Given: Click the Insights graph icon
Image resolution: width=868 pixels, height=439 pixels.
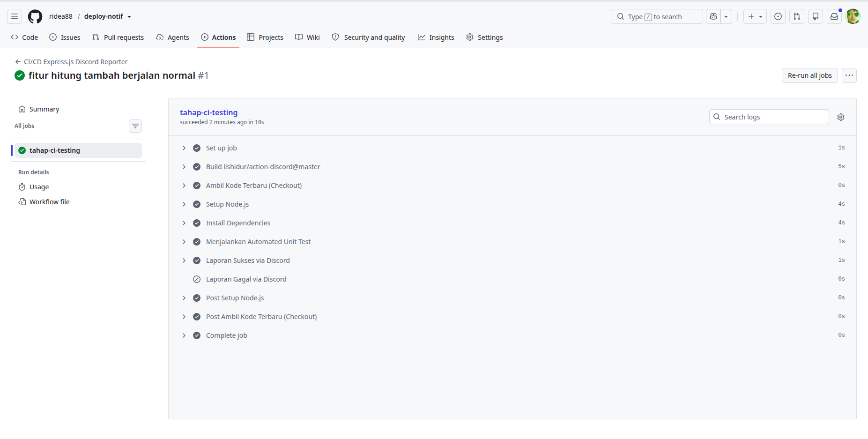Looking at the screenshot, I should [422, 37].
